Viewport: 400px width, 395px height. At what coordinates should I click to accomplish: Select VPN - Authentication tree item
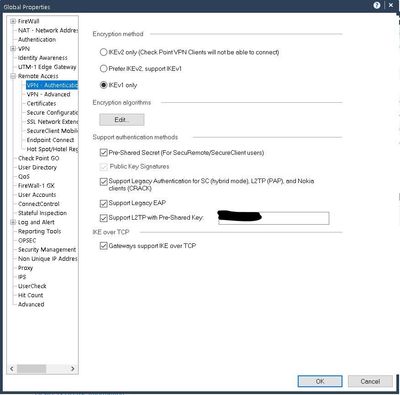tap(52, 85)
